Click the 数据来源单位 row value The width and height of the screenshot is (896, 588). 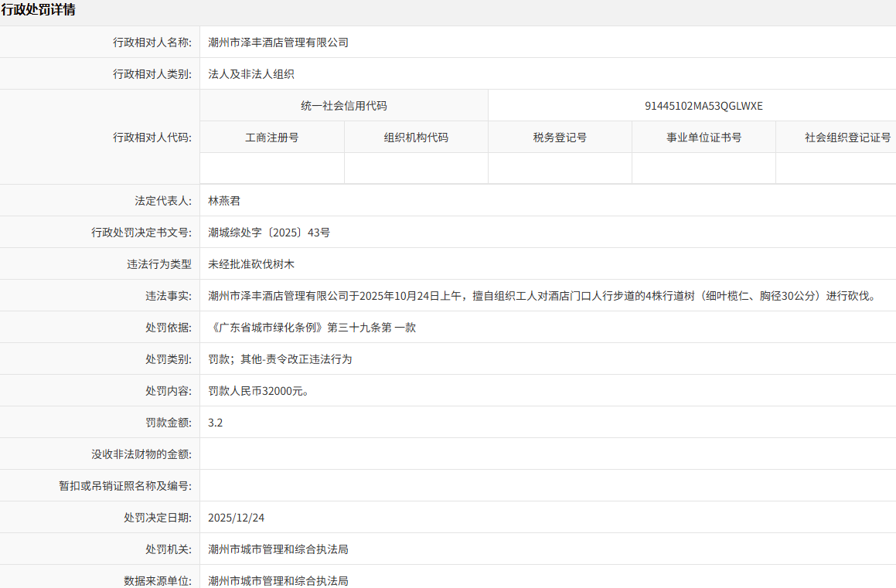[x=277, y=580]
